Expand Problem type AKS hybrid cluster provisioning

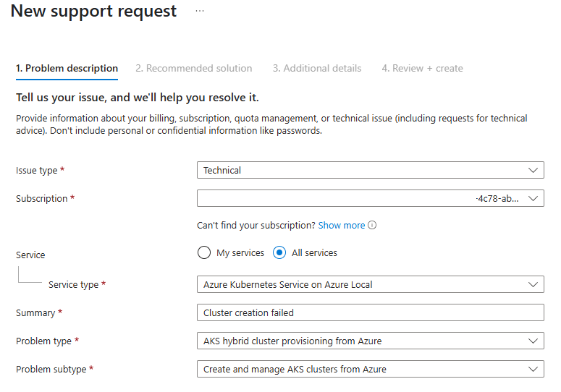[371, 341]
